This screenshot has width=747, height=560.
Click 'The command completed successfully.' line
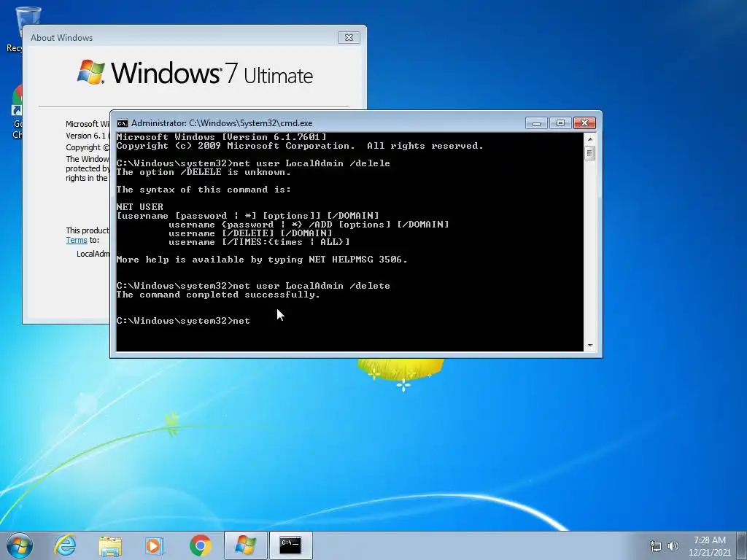[x=217, y=295]
